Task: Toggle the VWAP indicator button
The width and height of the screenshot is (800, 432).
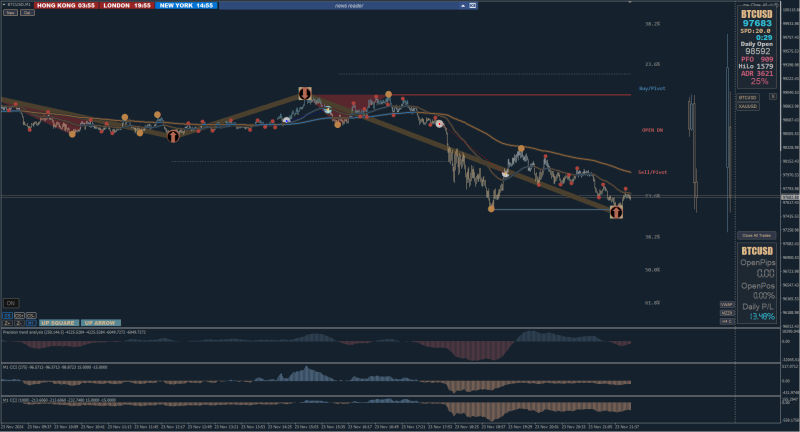Action: pyautogui.click(x=727, y=304)
